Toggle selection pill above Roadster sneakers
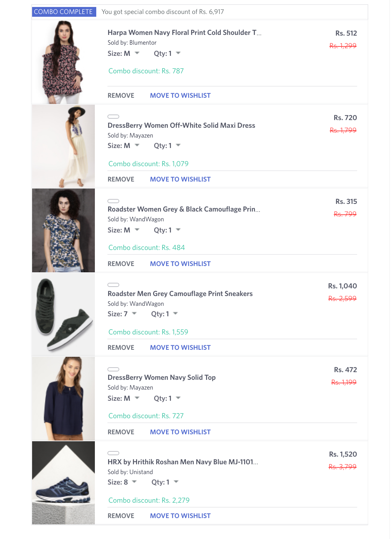The height and width of the screenshot is (539, 392). pos(114,285)
